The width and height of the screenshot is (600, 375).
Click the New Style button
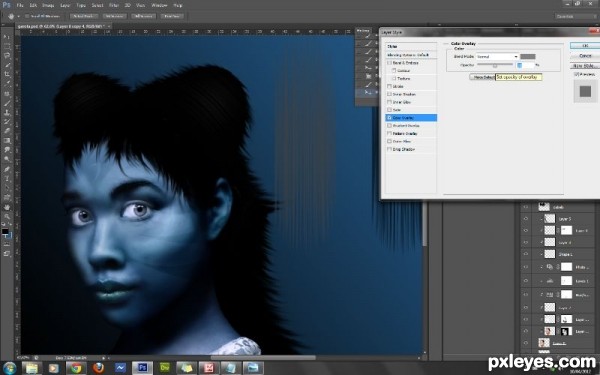(585, 66)
